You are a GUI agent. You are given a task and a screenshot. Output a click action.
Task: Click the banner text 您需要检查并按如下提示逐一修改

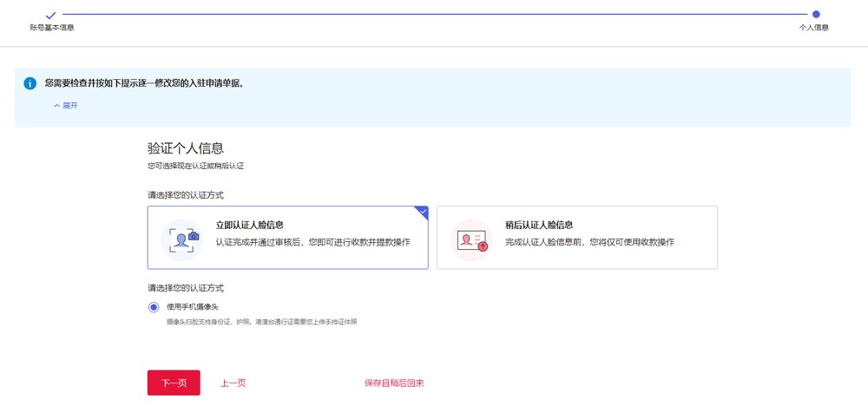tap(144, 83)
